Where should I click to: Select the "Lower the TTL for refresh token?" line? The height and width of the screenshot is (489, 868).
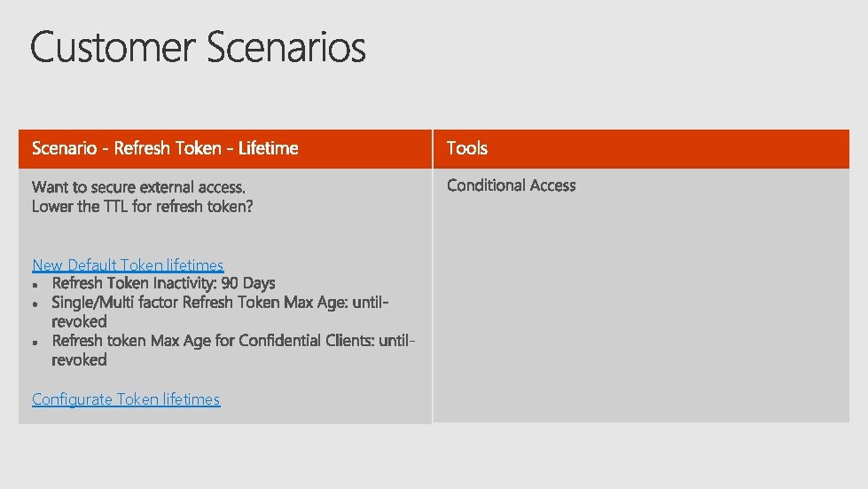point(143,206)
